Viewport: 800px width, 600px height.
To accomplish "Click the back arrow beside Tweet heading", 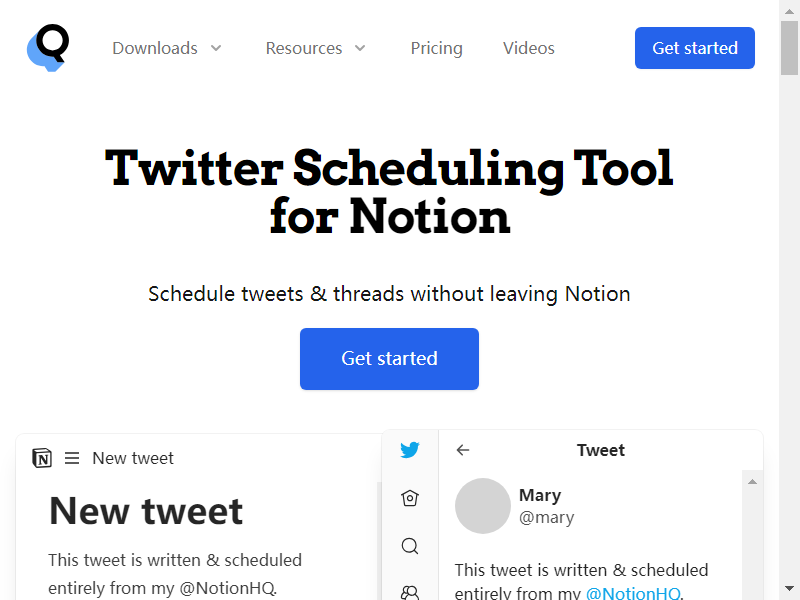I will pos(463,450).
